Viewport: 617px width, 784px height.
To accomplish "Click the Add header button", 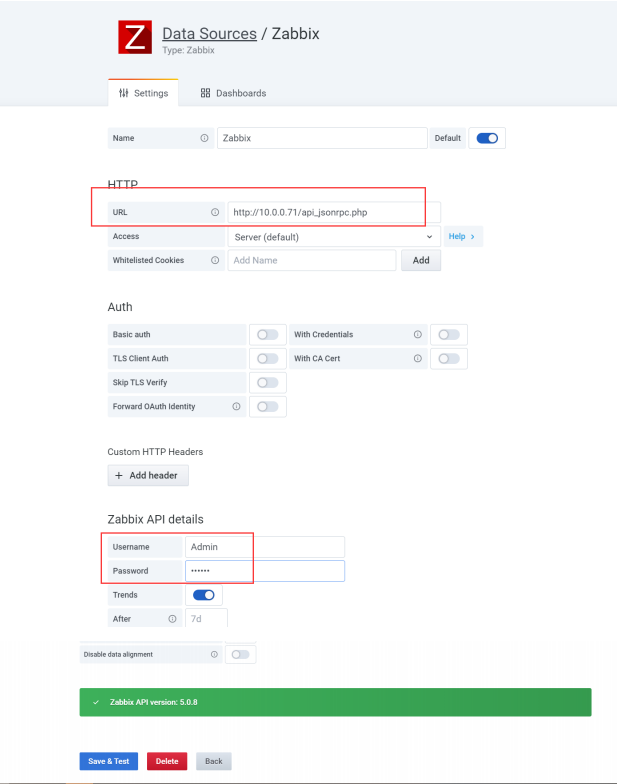I will click(x=148, y=476).
